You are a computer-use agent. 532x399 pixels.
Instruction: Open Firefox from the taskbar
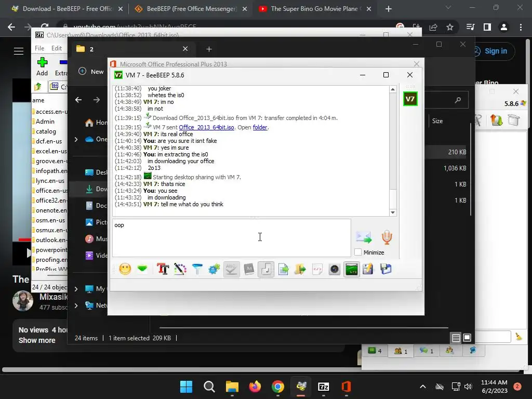[x=255, y=387]
